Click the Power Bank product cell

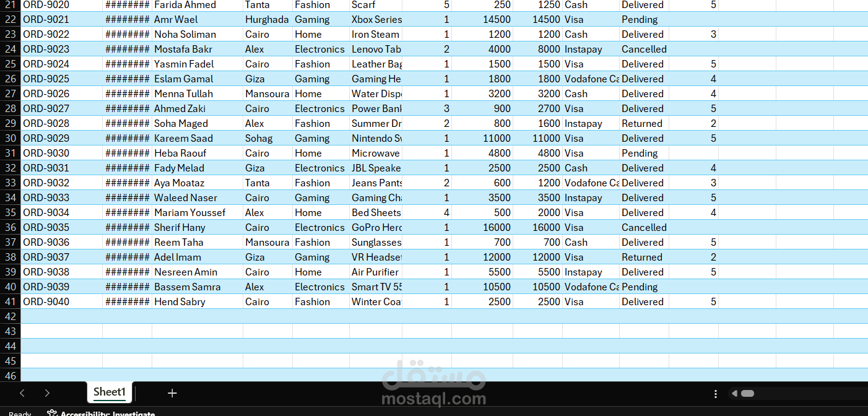[376, 108]
